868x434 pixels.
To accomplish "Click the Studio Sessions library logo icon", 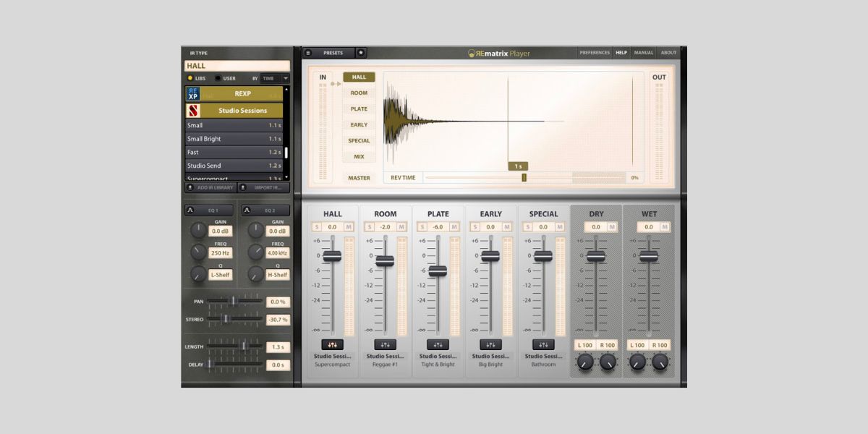I will [x=192, y=111].
